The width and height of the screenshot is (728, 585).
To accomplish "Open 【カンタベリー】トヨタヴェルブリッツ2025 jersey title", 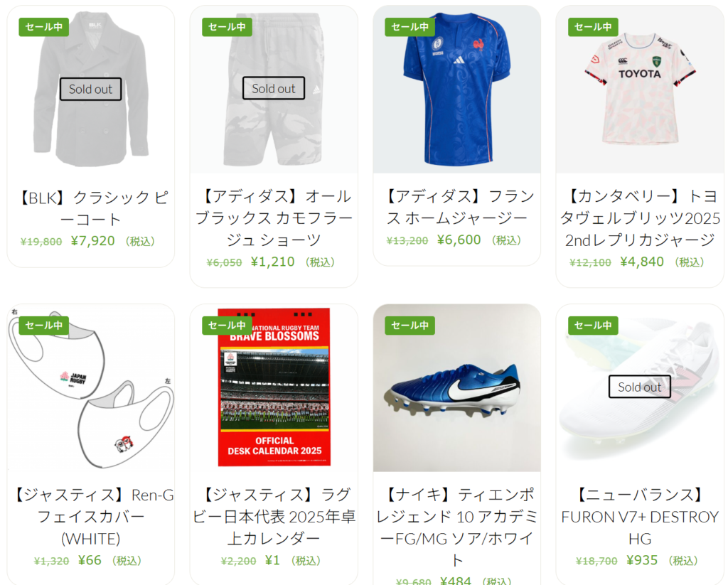I will pos(640,218).
